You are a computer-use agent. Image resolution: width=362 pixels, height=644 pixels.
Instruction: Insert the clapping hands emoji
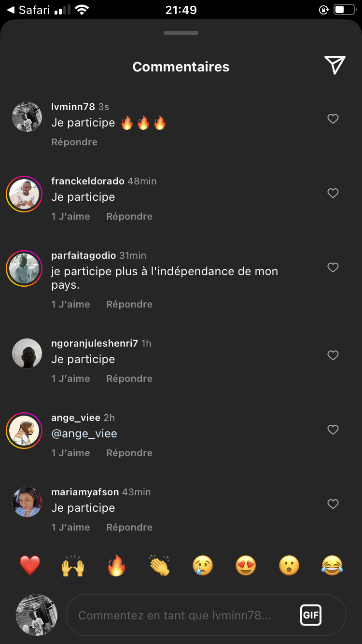click(x=159, y=565)
